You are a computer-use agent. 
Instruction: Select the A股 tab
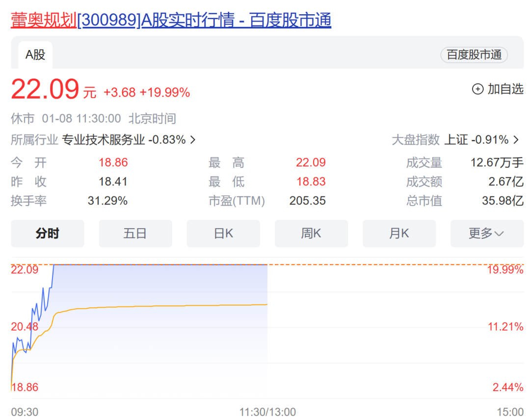(x=35, y=55)
